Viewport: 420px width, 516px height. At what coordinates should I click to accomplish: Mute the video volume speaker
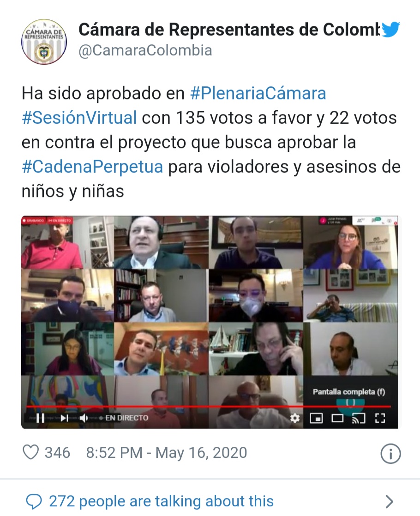click(x=84, y=418)
